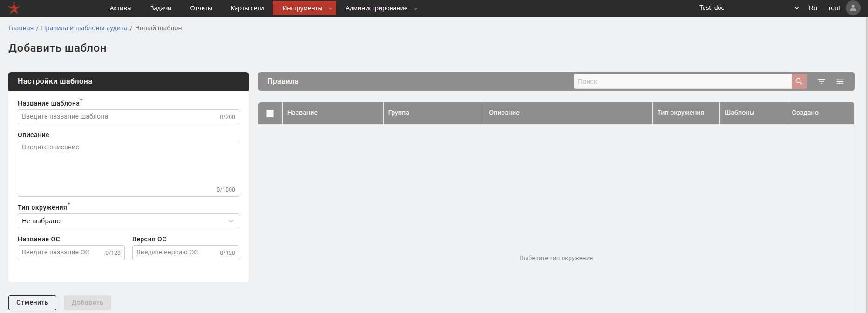Click the red star logo icon
The width and height of the screenshot is (868, 313).
click(14, 8)
